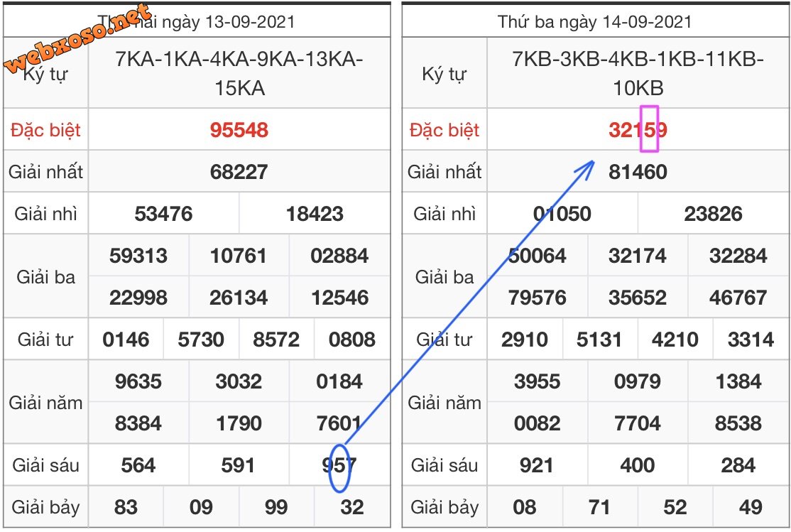Click the pink highlighted box on 32159

[x=650, y=129]
